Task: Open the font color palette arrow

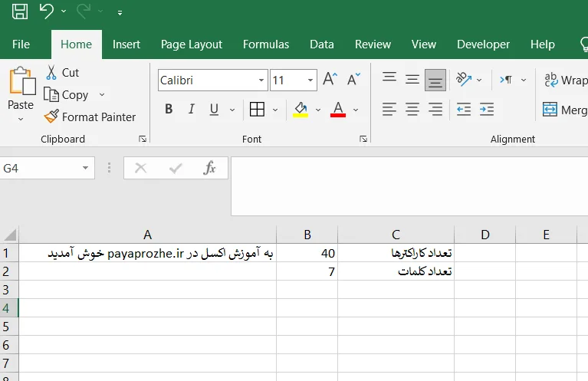Action: (x=356, y=110)
